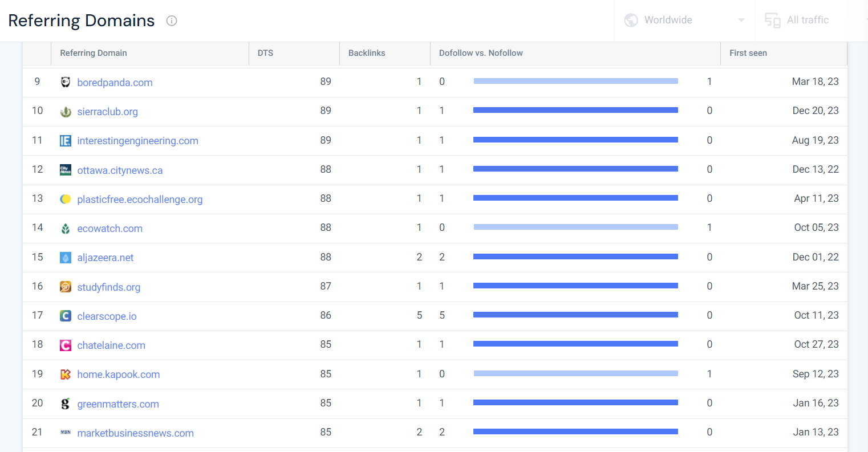
Task: Sort by DTS column header
Action: coord(265,53)
